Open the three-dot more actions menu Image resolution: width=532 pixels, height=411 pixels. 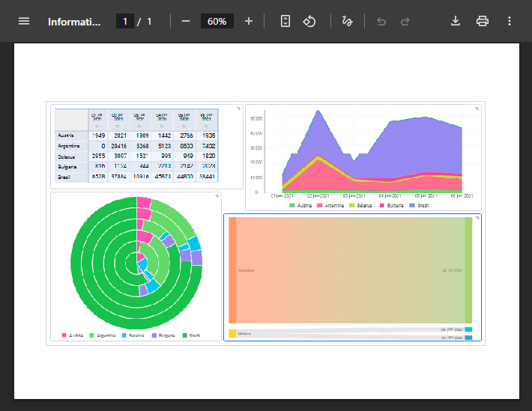coord(510,21)
